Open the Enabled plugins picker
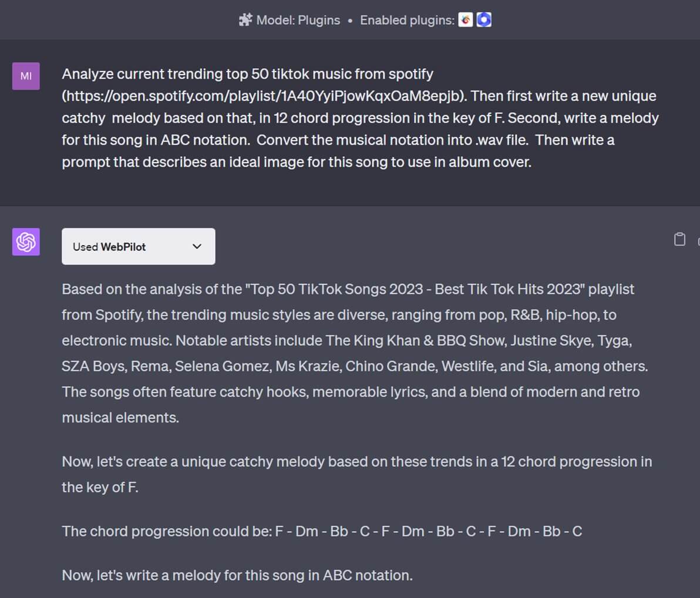This screenshot has width=700, height=598. click(x=473, y=19)
